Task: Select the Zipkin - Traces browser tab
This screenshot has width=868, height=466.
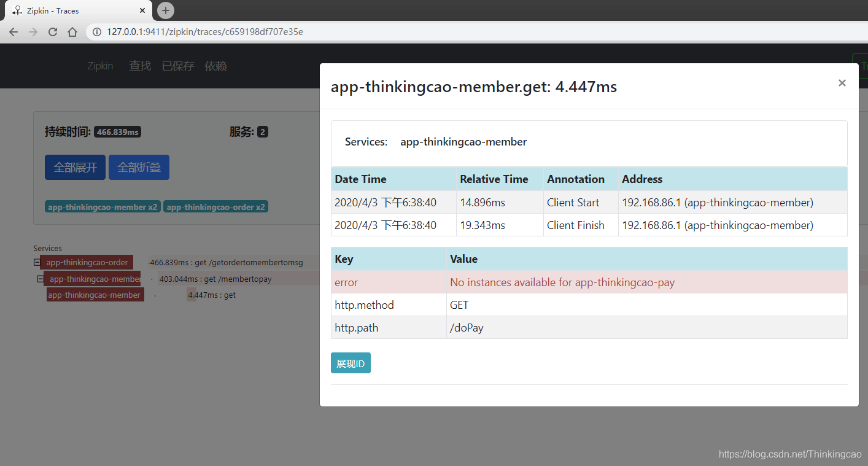Action: 77,10
